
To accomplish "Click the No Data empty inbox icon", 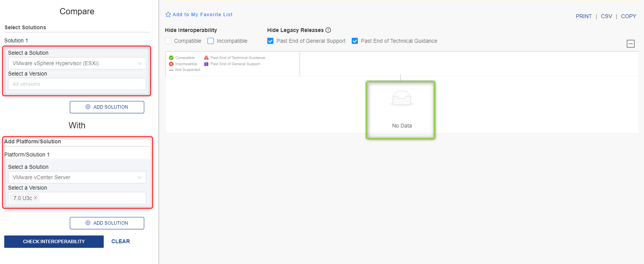I will click(x=402, y=98).
